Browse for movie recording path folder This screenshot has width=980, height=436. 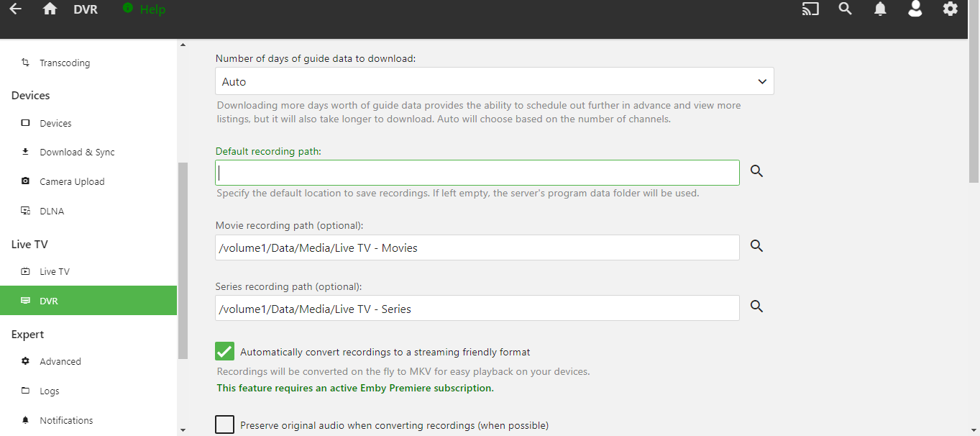pyautogui.click(x=756, y=246)
